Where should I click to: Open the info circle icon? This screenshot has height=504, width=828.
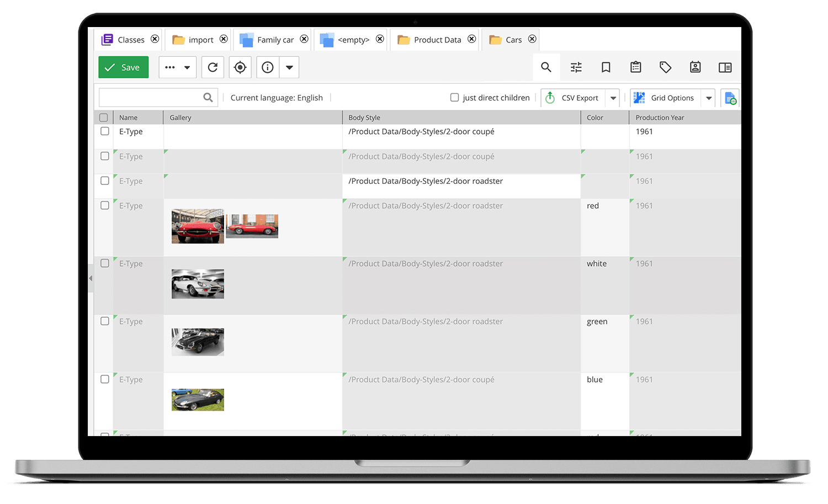point(268,67)
